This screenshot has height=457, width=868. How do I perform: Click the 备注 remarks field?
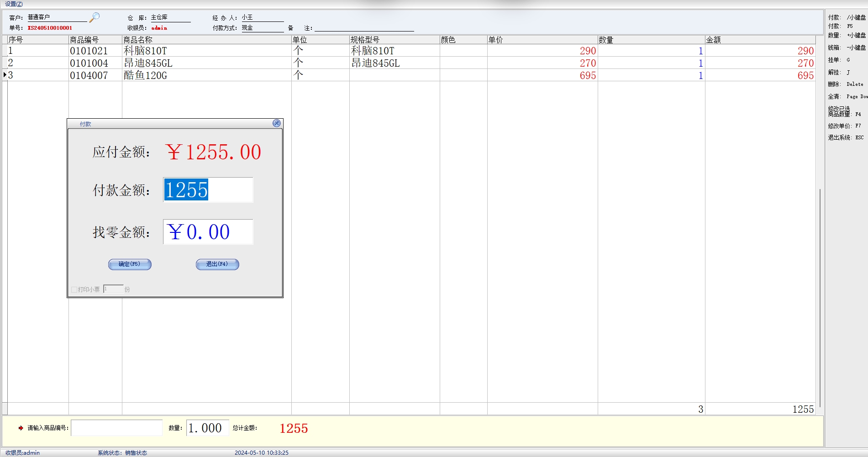click(364, 28)
